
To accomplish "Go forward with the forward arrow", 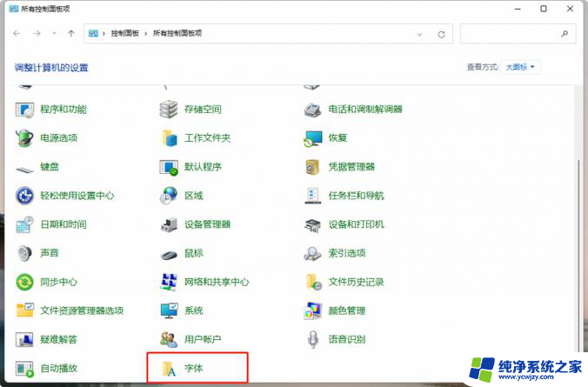I will 37,33.
